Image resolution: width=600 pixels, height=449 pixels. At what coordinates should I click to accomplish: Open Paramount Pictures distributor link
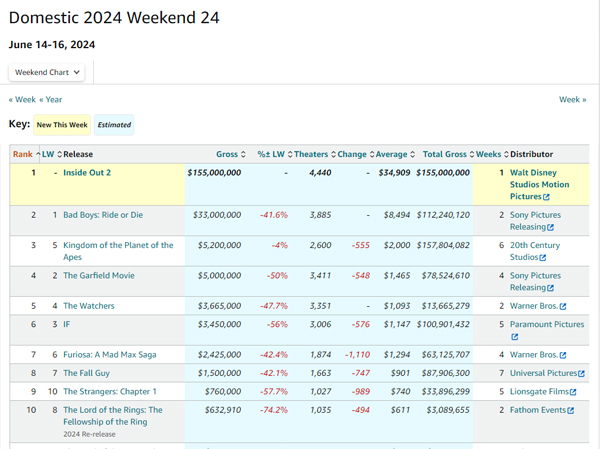(x=547, y=324)
